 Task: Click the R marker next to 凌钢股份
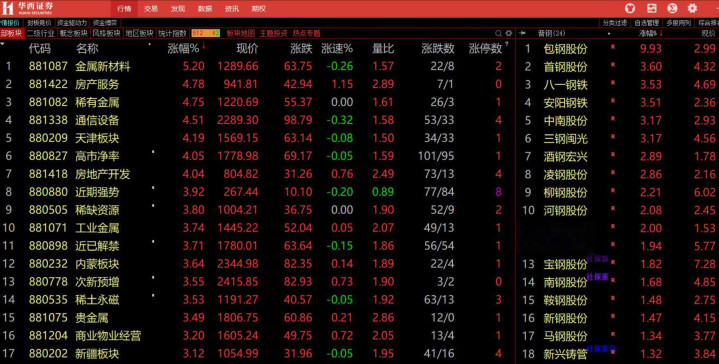tap(613, 172)
